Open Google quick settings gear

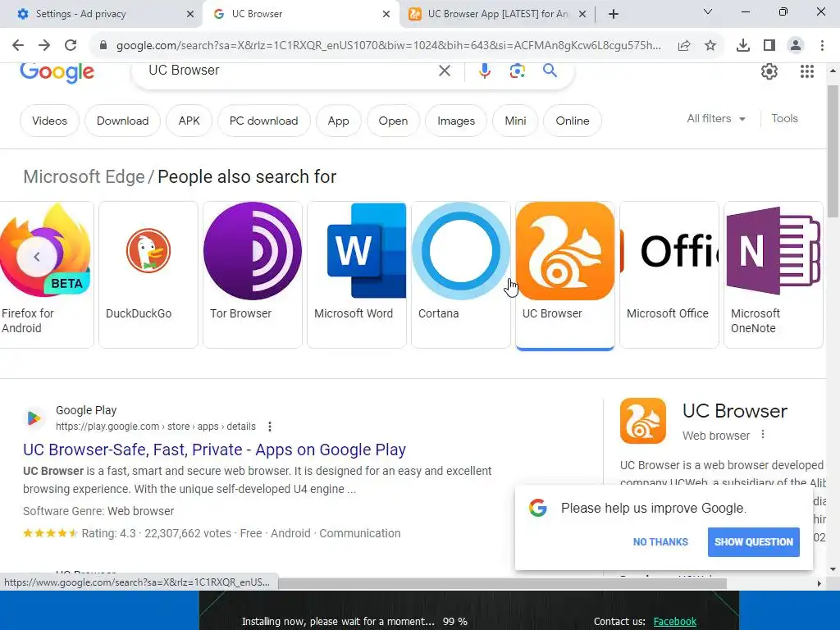tap(769, 71)
